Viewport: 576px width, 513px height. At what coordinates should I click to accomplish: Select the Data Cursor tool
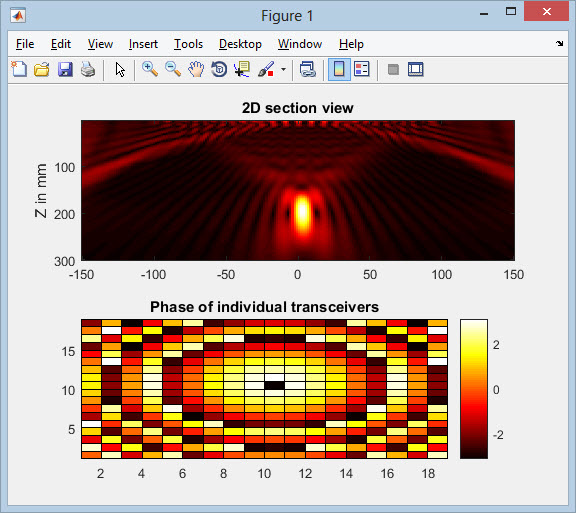click(242, 69)
